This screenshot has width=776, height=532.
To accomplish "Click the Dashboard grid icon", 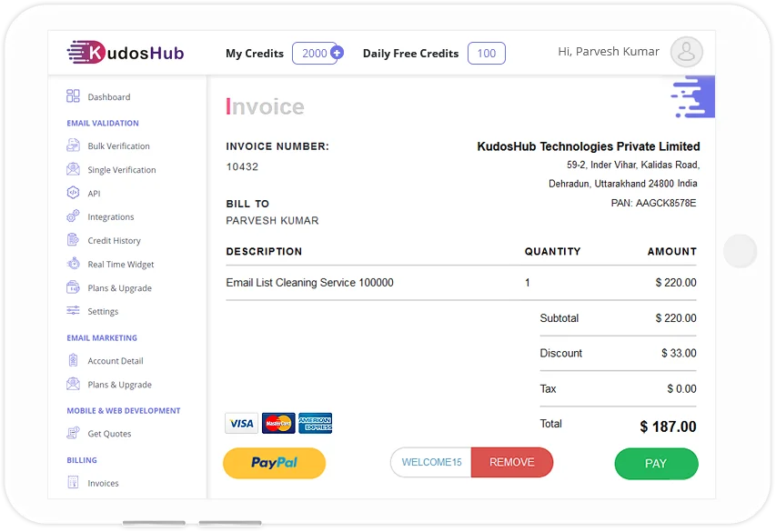I will tap(73, 96).
